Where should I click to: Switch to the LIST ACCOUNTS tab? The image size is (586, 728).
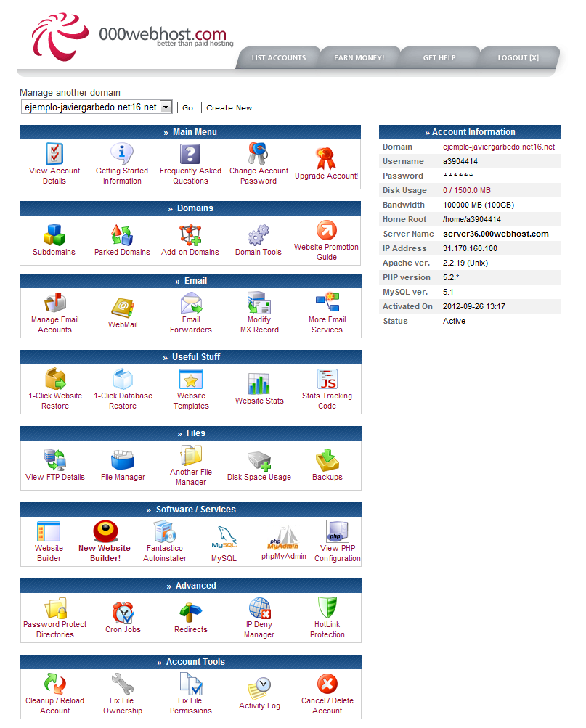280,57
